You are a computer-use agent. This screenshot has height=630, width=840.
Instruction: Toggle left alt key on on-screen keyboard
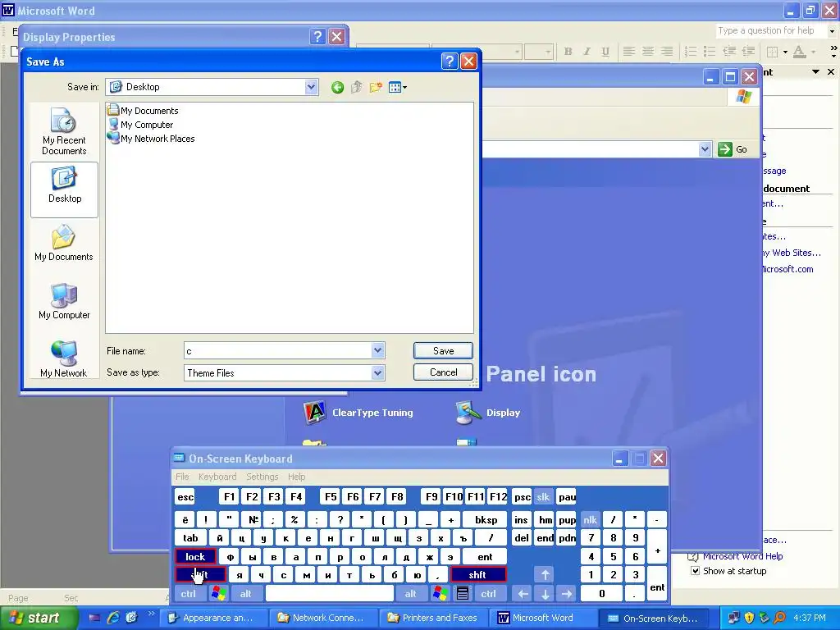(x=246, y=593)
